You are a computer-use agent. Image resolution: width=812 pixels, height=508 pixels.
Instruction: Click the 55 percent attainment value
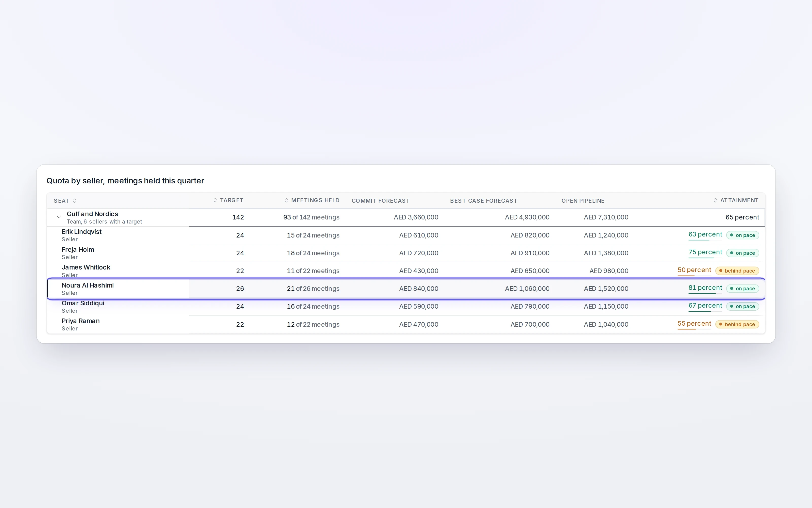coord(694,323)
